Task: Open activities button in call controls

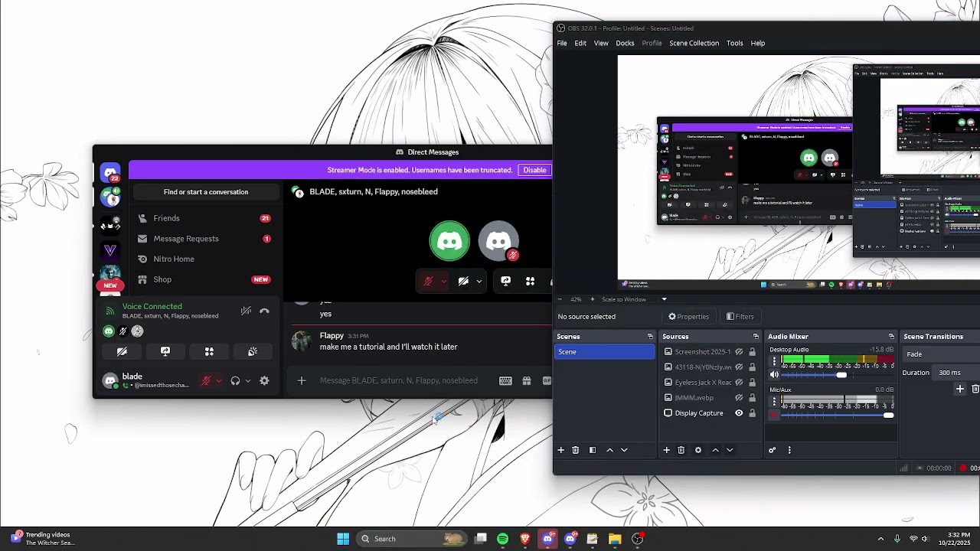Action: 530,281
